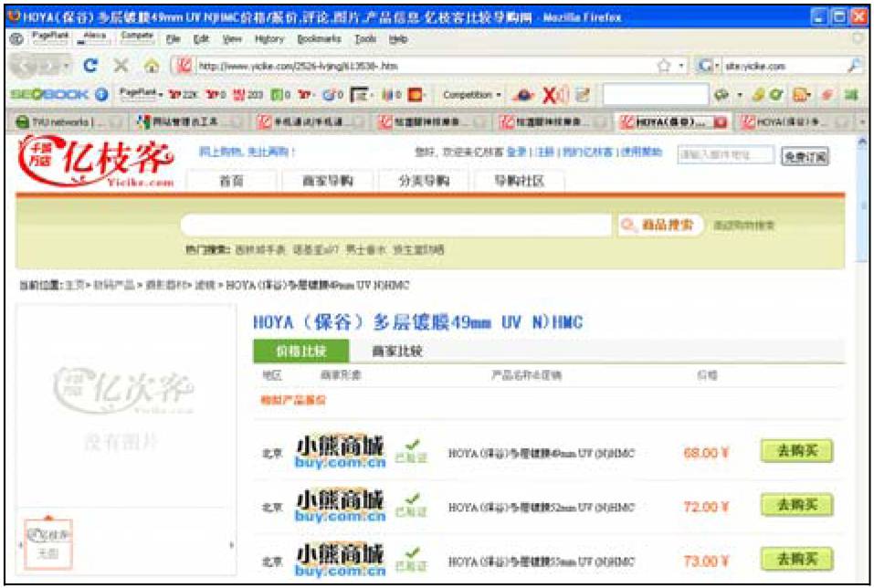Open the History menu
Screen dimensions: 874x588
point(269,39)
